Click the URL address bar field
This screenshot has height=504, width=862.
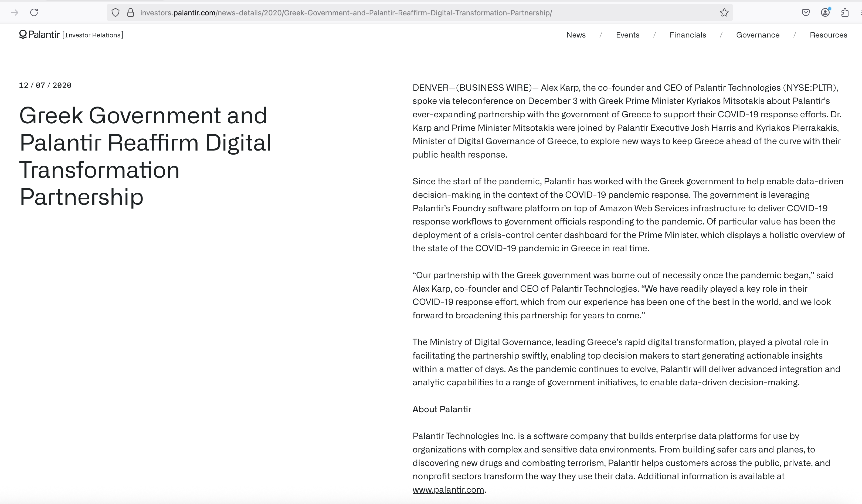(410, 13)
